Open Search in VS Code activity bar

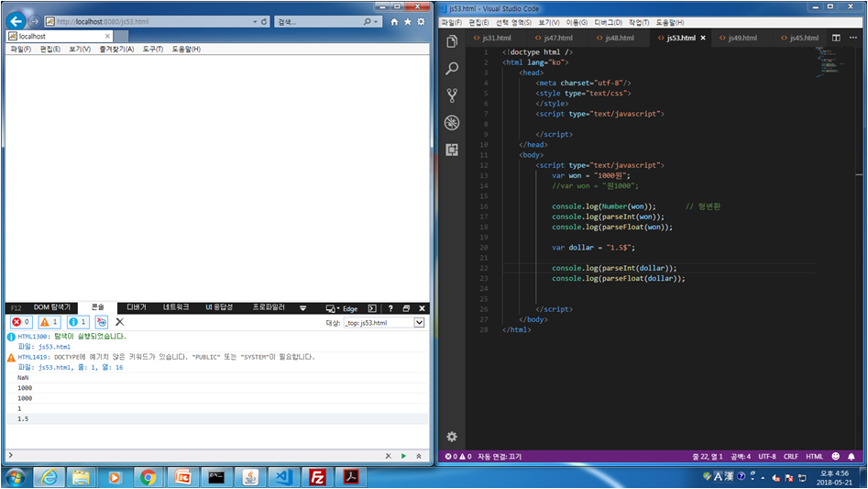452,68
